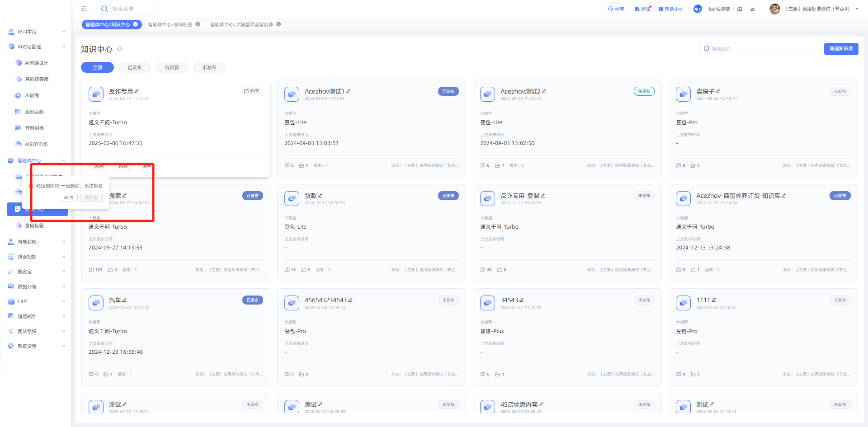This screenshot has width=868, height=427.
Task: Open 快捷键 shortcuts
Action: (x=720, y=9)
